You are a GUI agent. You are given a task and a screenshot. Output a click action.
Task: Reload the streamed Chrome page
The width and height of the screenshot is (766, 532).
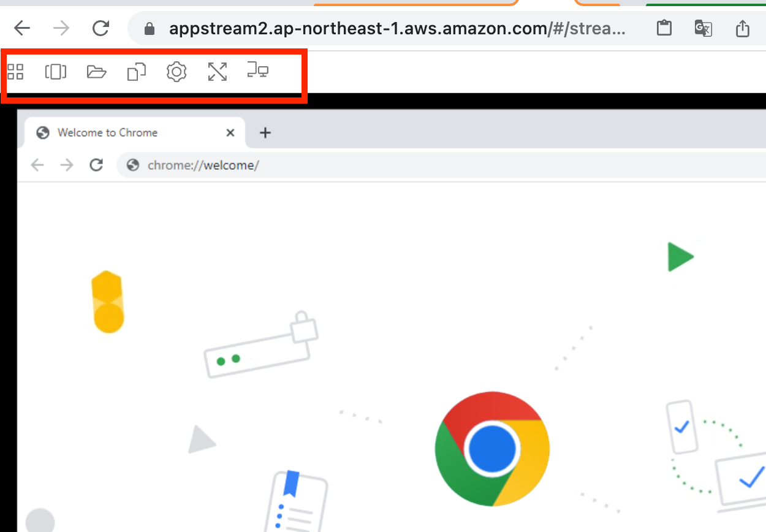point(96,165)
